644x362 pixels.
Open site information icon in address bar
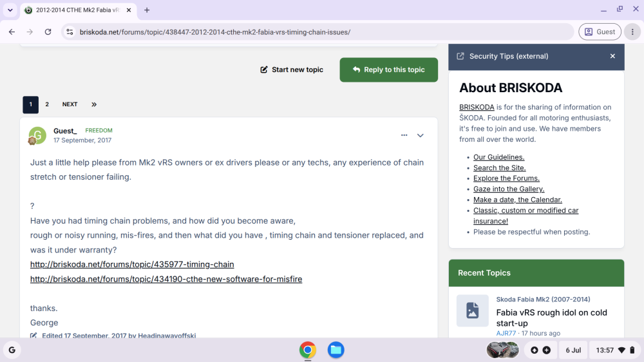click(x=70, y=32)
